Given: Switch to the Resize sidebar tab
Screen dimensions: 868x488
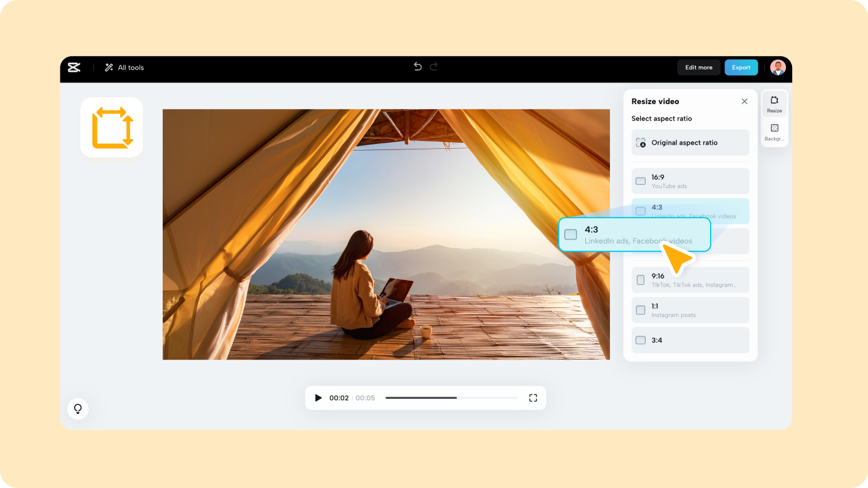Looking at the screenshot, I should pyautogui.click(x=775, y=104).
